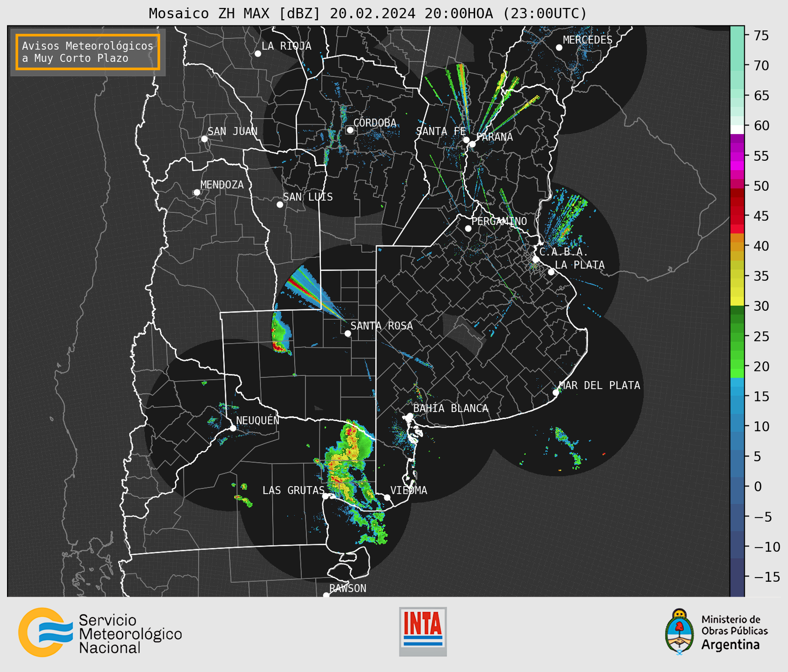Image resolution: width=788 pixels, height=672 pixels.
Task: Click the 'SANTA ROSA' label
Action: point(382,326)
